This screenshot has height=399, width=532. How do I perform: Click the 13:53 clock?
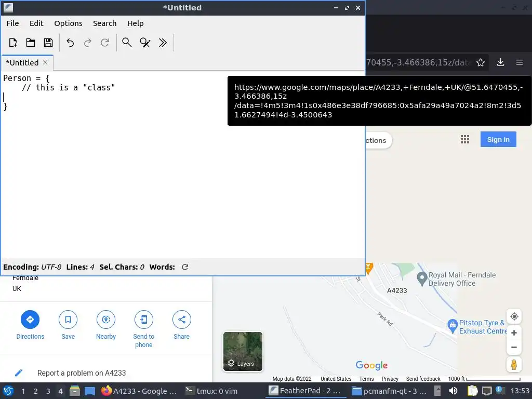point(520,391)
